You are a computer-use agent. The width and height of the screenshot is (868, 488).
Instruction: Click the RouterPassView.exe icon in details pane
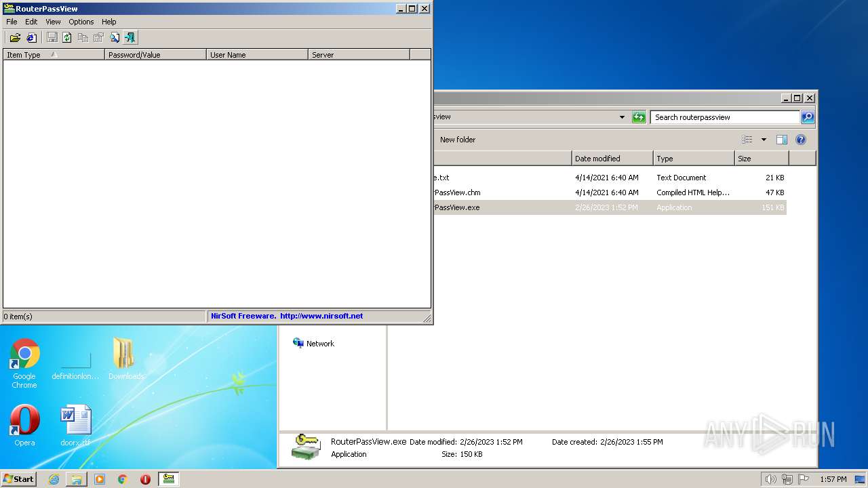pyautogui.click(x=306, y=447)
